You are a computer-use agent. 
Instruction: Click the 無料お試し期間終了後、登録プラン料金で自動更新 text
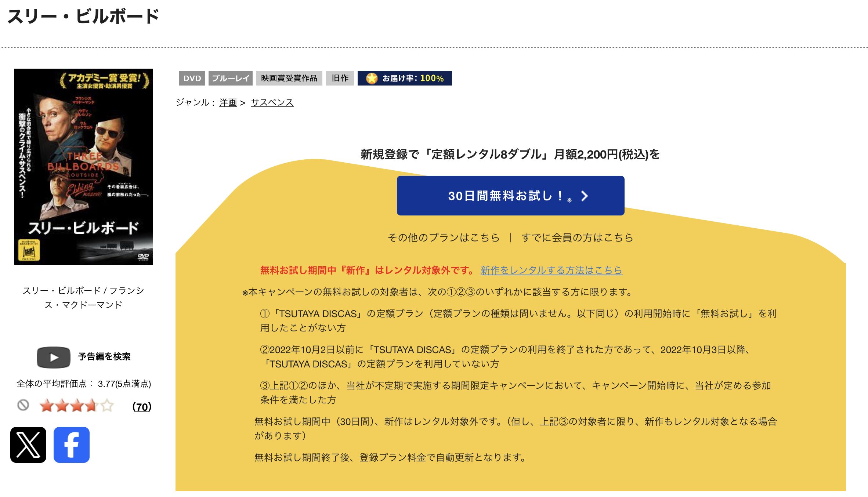[391, 458]
